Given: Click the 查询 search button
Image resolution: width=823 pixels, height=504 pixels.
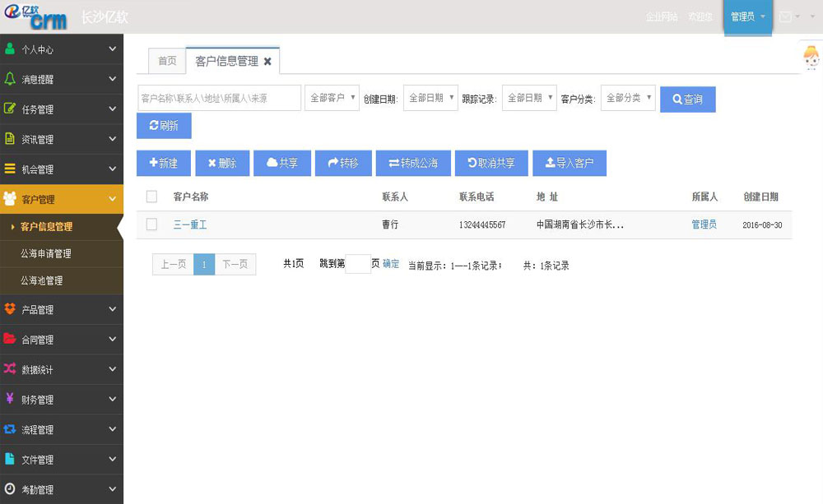Looking at the screenshot, I should click(687, 99).
